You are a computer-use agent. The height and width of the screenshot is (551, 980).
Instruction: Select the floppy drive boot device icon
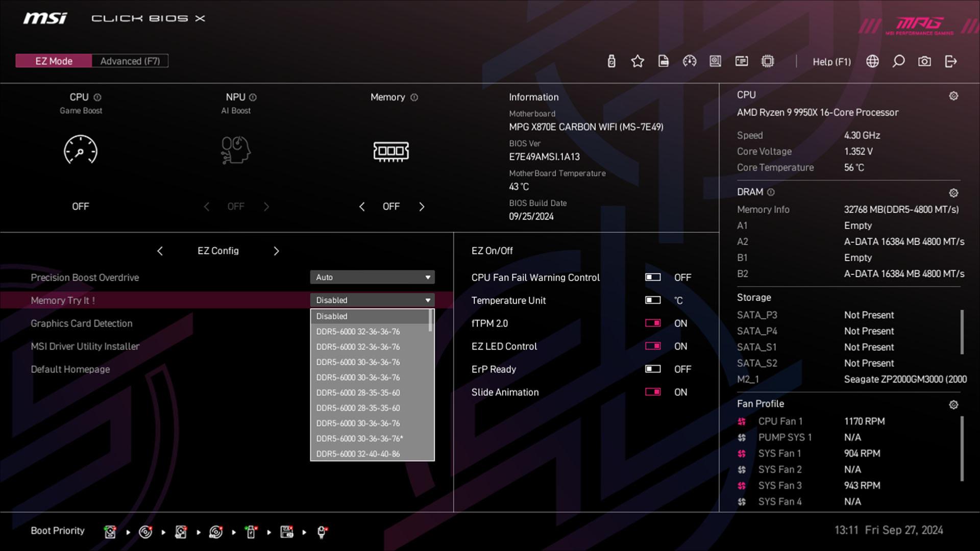click(x=287, y=532)
